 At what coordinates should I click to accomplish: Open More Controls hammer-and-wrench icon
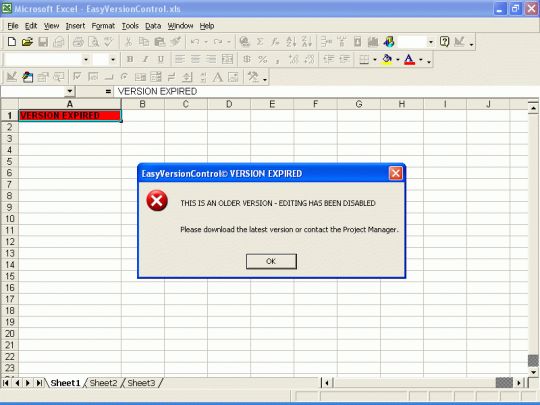253,77
